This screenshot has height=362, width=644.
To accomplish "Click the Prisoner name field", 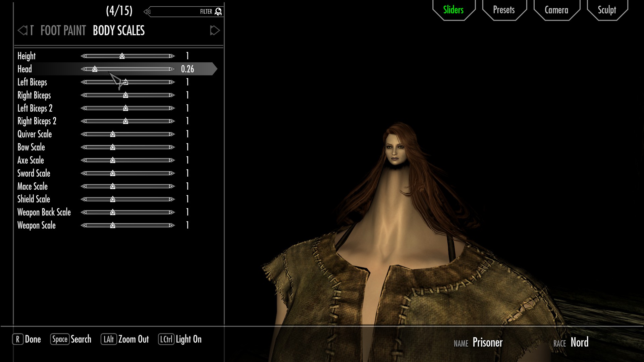I will pos(487,342).
